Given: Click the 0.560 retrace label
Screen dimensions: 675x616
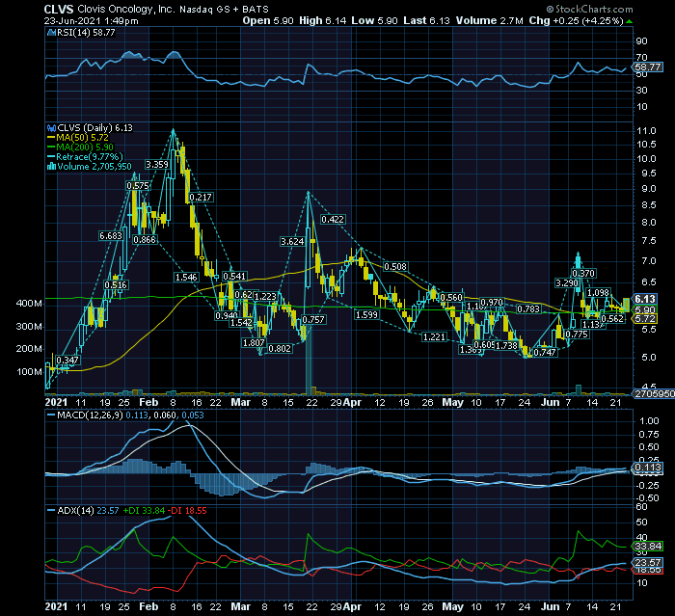Looking at the screenshot, I should [x=451, y=297].
